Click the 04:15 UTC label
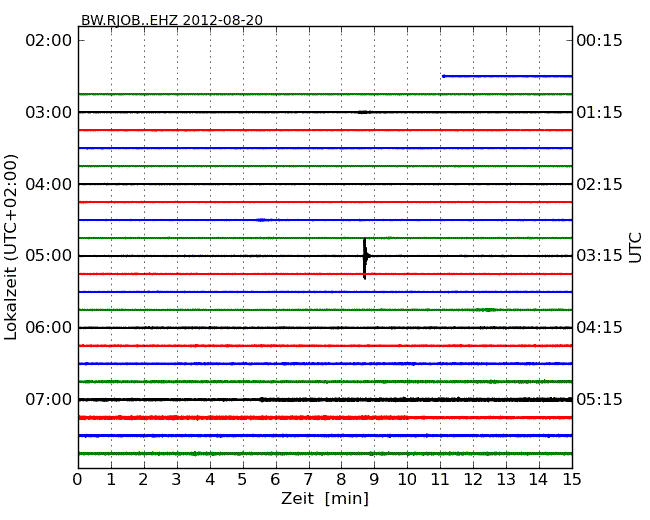The image size is (650, 520). pyautogui.click(x=599, y=328)
